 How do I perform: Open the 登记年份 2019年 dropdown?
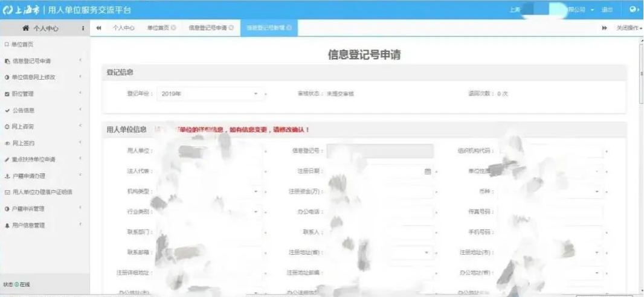[210, 94]
